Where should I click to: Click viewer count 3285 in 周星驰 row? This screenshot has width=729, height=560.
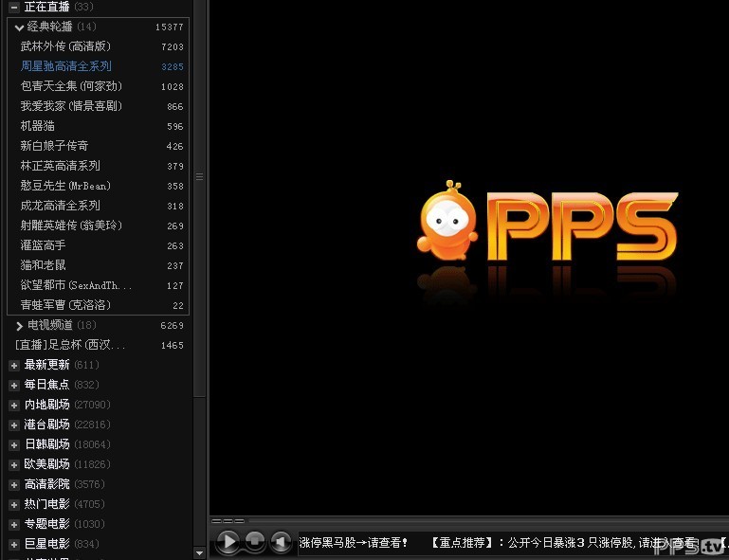[x=173, y=67]
